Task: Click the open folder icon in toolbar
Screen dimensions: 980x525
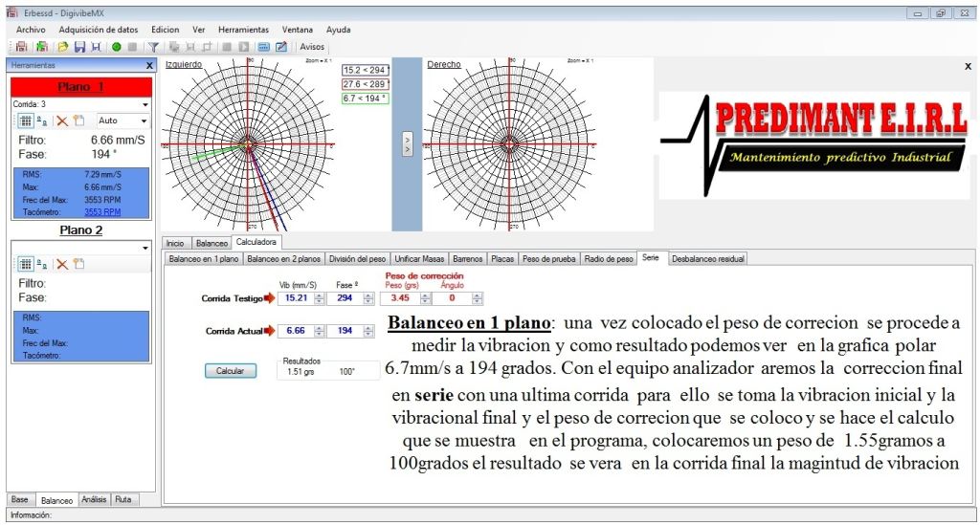Action: (x=62, y=46)
